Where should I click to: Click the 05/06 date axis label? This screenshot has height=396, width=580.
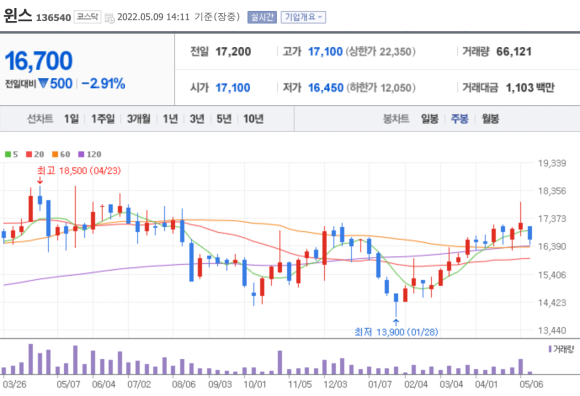pos(531,385)
